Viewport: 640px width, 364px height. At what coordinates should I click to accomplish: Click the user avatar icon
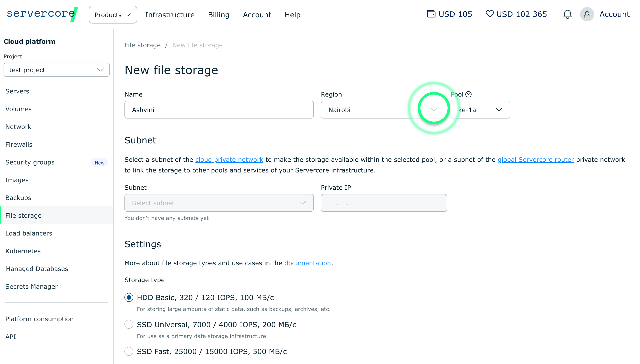pos(587,14)
